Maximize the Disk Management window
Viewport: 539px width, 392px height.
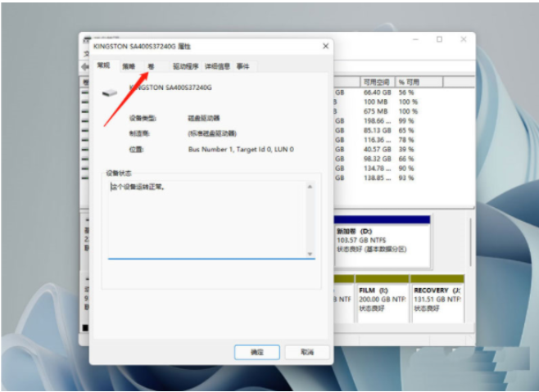(x=439, y=39)
